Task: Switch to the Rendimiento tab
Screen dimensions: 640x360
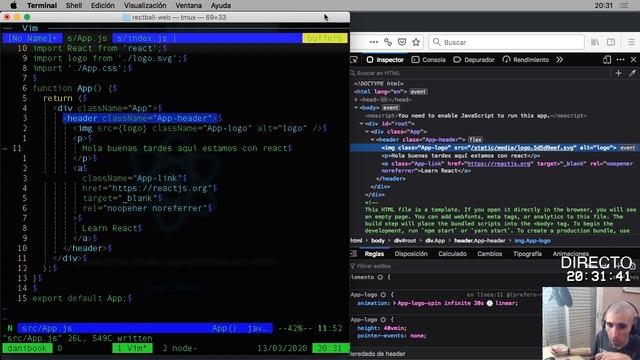Action: 526,60
